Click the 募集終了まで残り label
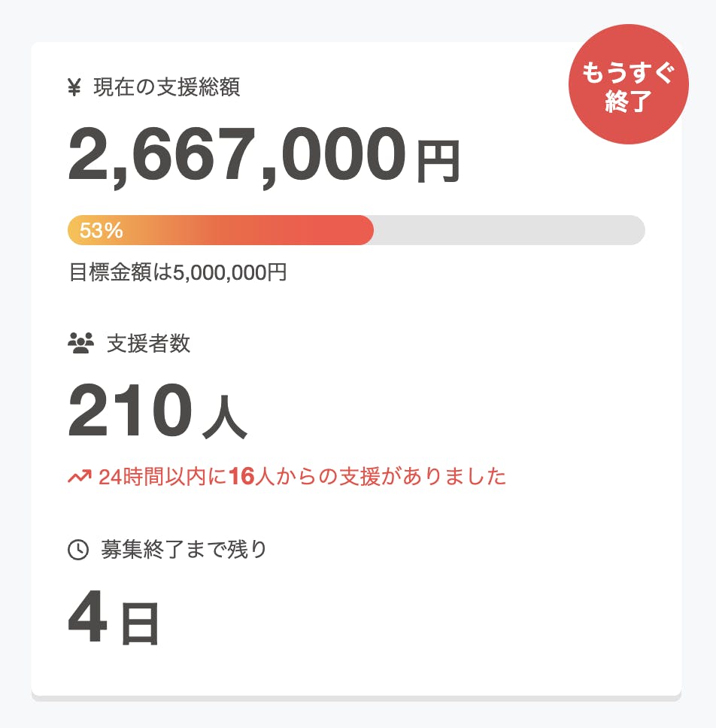The width and height of the screenshot is (716, 728). 184,550
